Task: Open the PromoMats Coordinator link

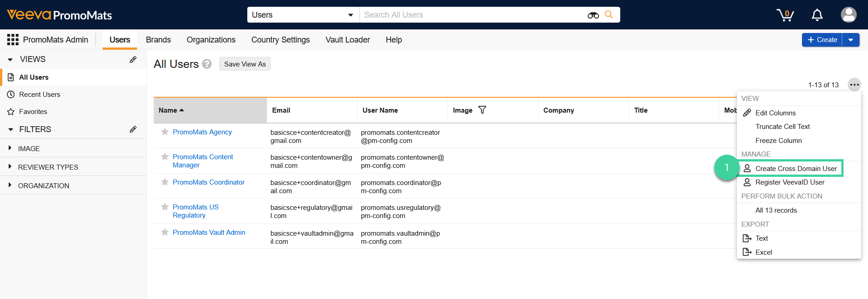Action: click(x=208, y=182)
